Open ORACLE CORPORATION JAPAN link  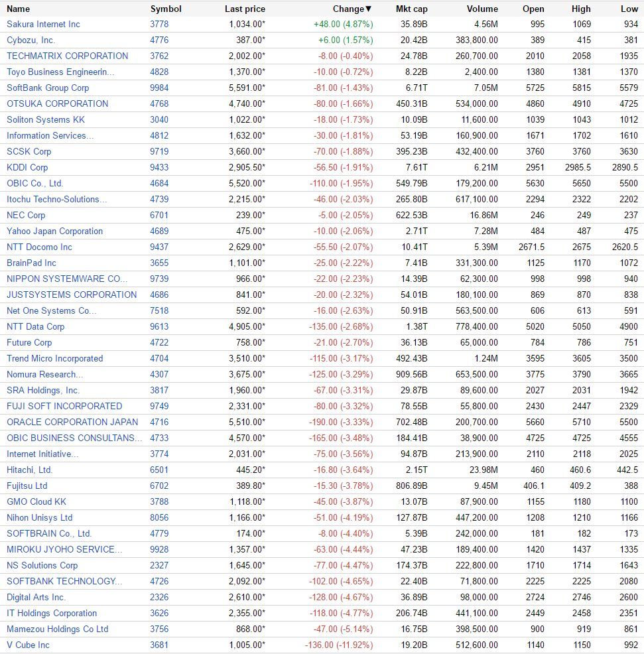coord(72,422)
